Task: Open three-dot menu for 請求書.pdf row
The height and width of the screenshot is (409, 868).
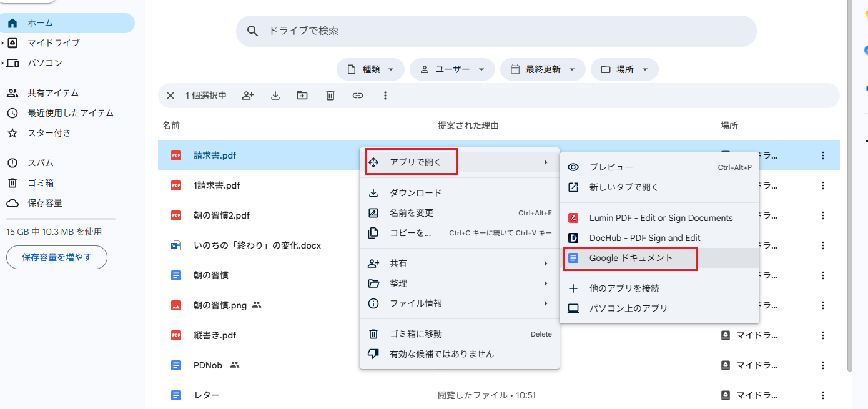Action: coord(823,155)
